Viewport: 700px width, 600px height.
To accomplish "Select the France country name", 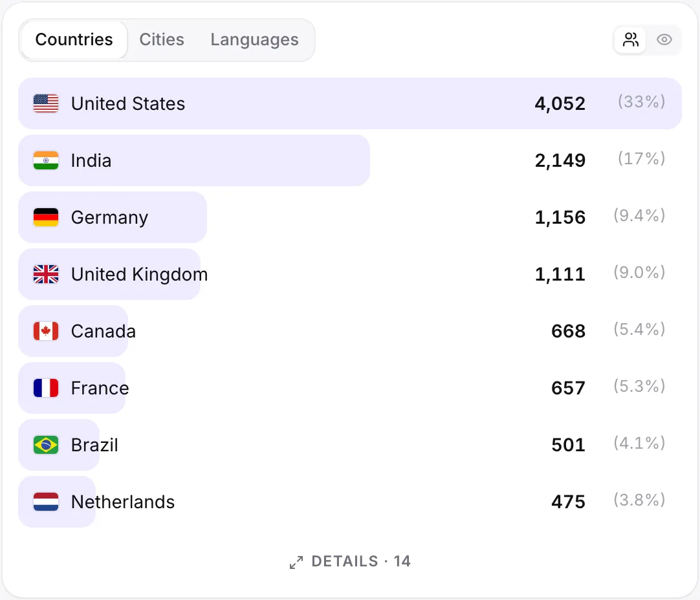I will click(x=100, y=388).
